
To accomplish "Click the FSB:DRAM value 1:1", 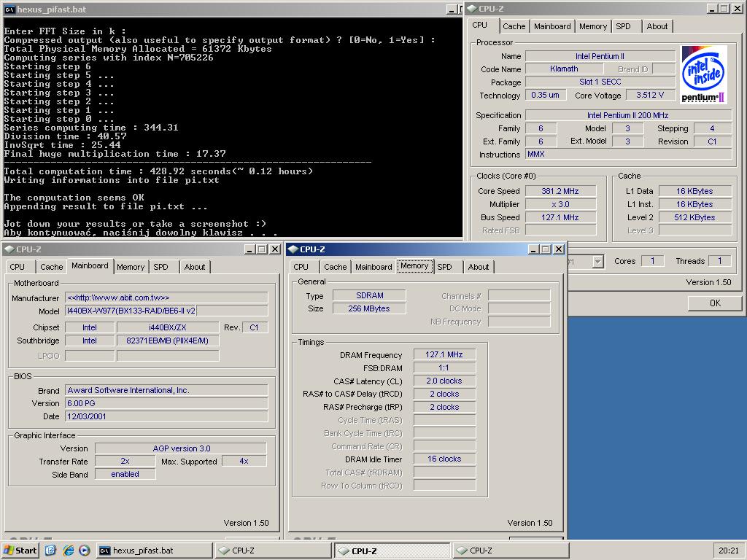I will (444, 367).
